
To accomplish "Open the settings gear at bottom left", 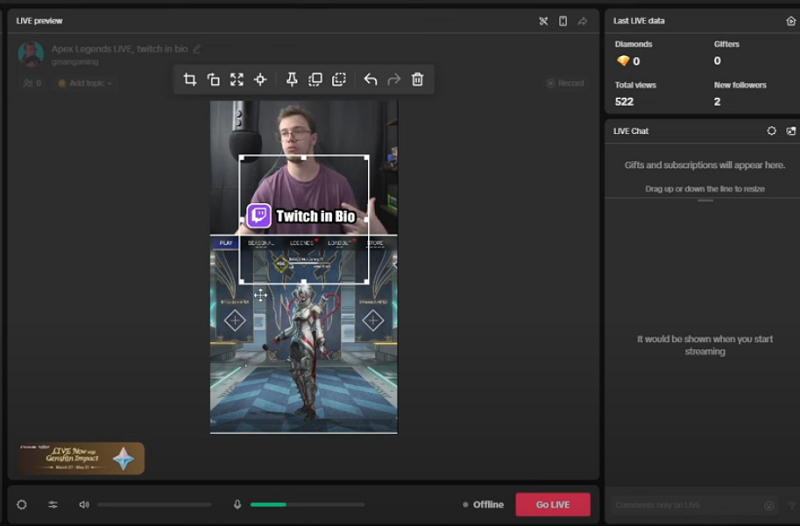I will (x=21, y=505).
